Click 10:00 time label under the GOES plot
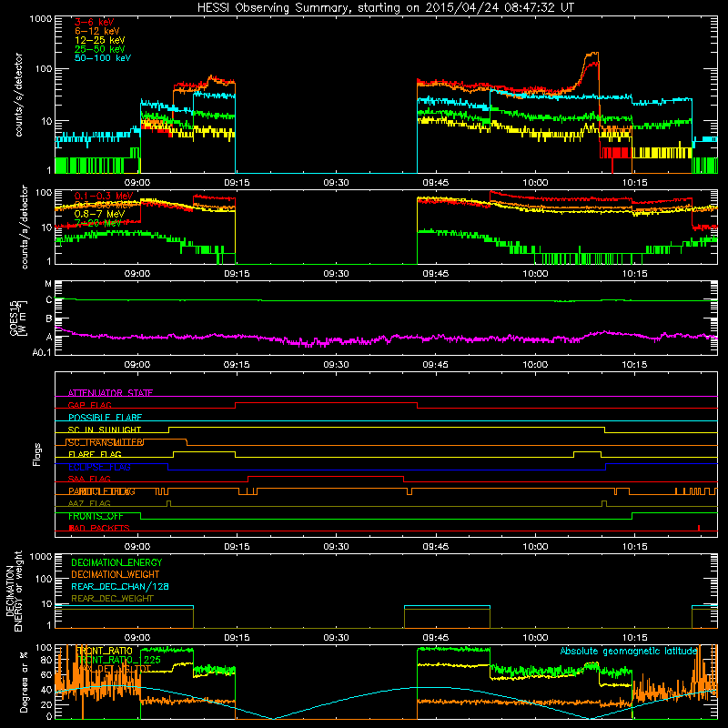This screenshot has width=728, height=728. coord(535,365)
